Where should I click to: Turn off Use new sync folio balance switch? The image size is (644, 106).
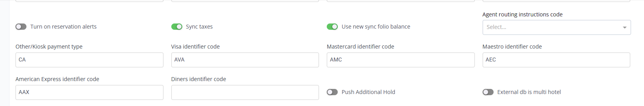coord(332,27)
